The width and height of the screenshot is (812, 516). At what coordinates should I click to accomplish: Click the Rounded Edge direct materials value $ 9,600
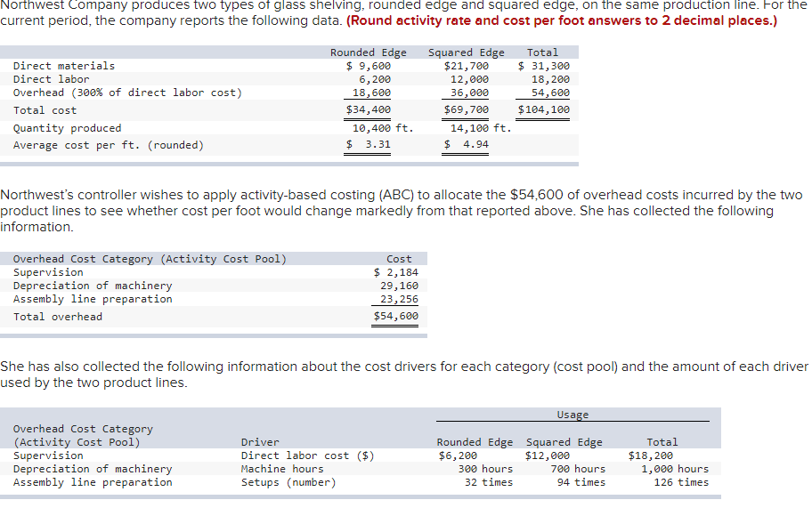[x=369, y=66]
